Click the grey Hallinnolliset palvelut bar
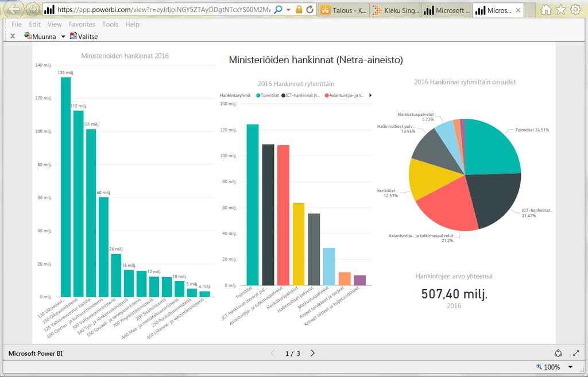 point(314,250)
